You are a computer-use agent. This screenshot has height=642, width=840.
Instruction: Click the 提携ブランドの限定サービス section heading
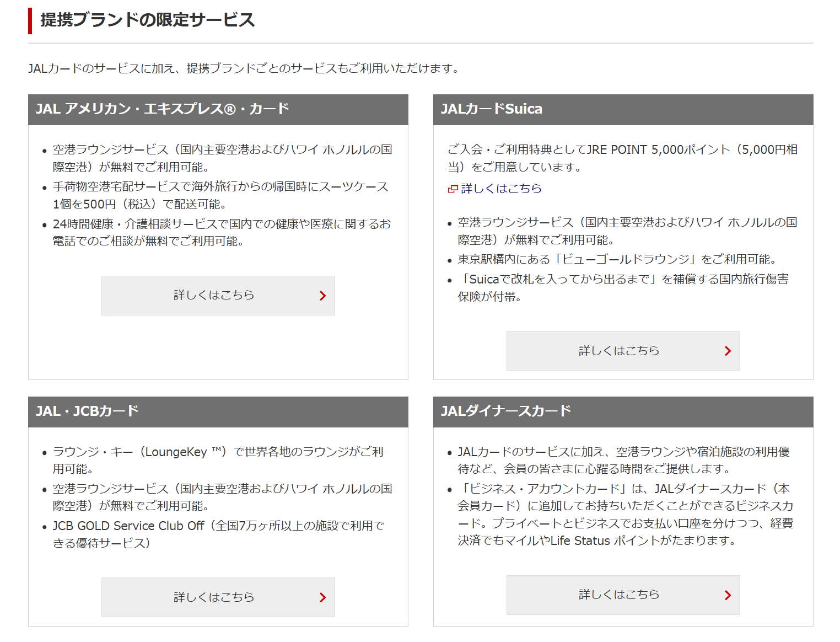pyautogui.click(x=146, y=20)
